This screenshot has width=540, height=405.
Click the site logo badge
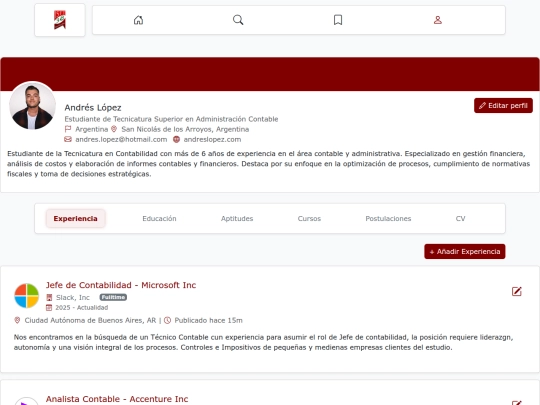tap(60, 20)
